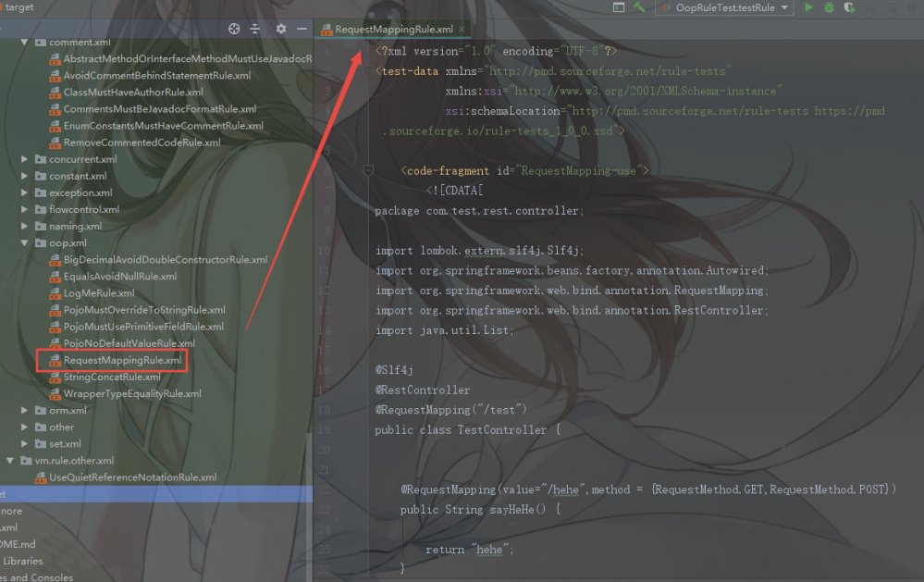
Task: Run with coverage using the shield icon
Action: pyautogui.click(x=849, y=7)
